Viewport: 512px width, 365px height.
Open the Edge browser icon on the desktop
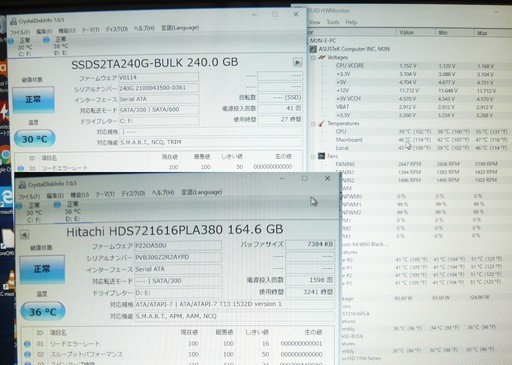click(x=6, y=197)
